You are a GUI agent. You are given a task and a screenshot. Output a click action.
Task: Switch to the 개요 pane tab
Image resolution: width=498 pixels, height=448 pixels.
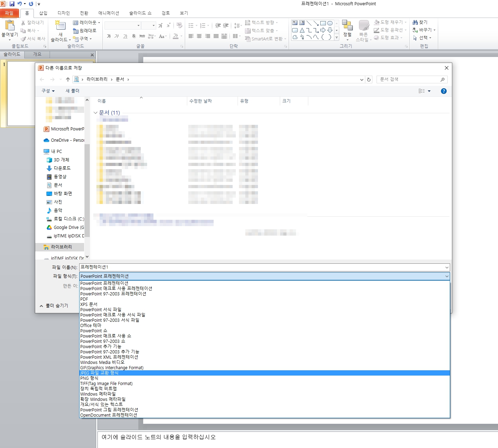coord(37,54)
